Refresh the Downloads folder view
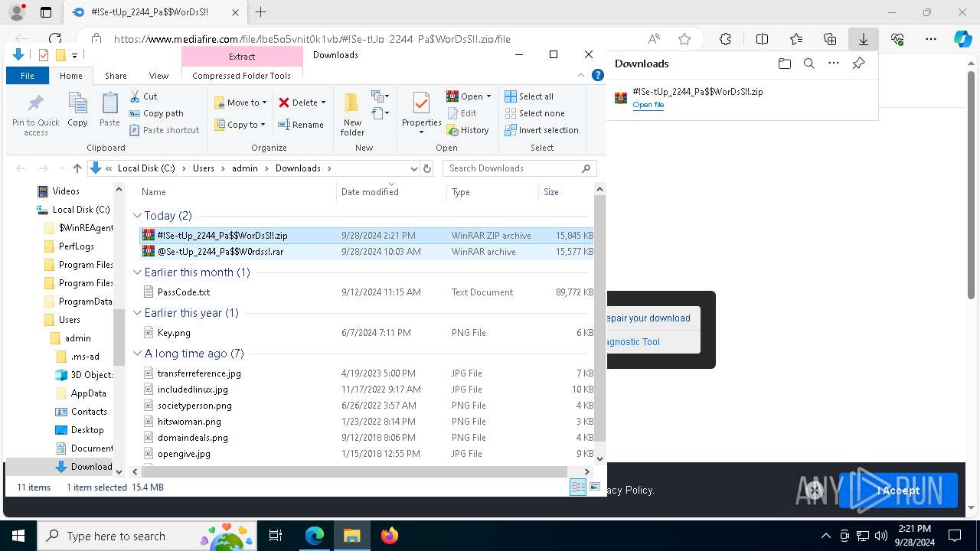 [x=427, y=168]
